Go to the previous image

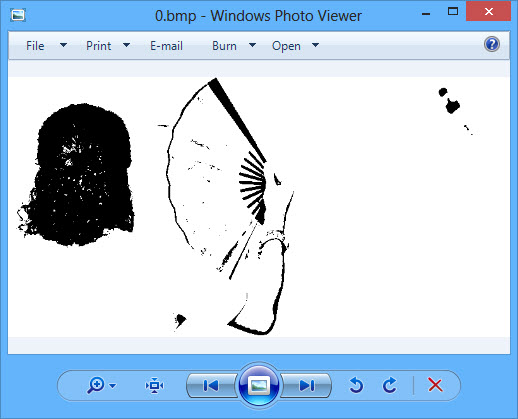(x=211, y=386)
